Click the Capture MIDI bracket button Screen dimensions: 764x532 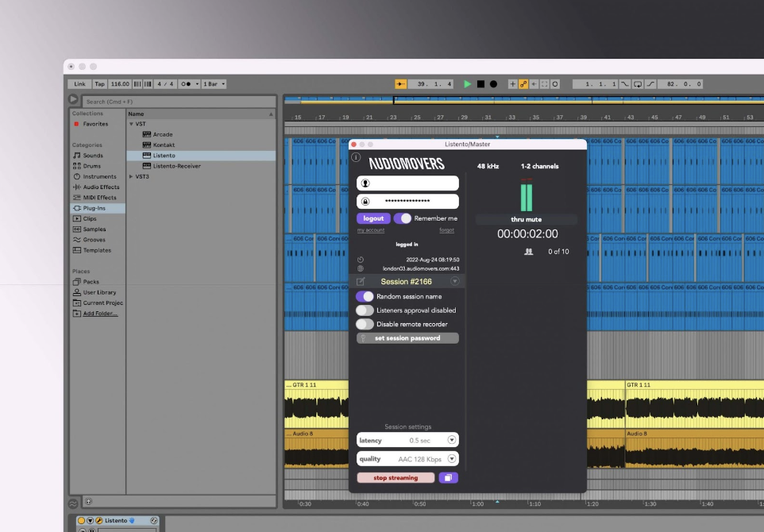pyautogui.click(x=544, y=84)
